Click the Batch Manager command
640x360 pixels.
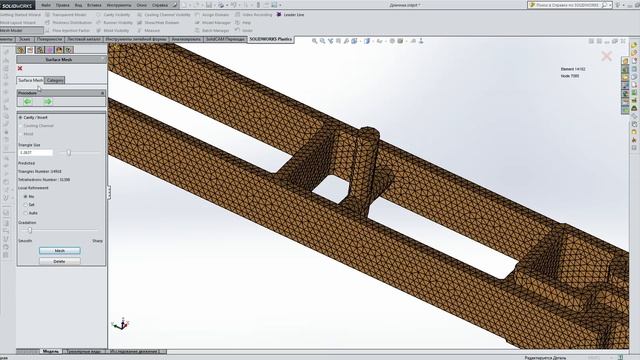212,30
